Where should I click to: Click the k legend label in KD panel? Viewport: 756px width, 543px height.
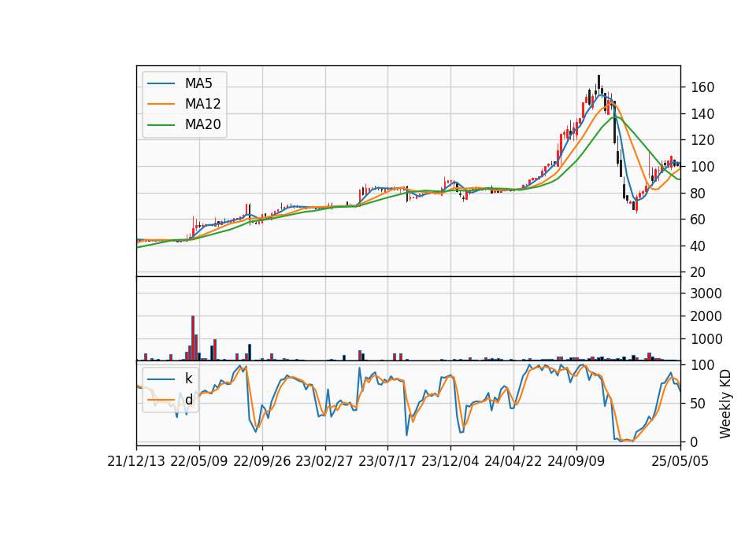188,379
